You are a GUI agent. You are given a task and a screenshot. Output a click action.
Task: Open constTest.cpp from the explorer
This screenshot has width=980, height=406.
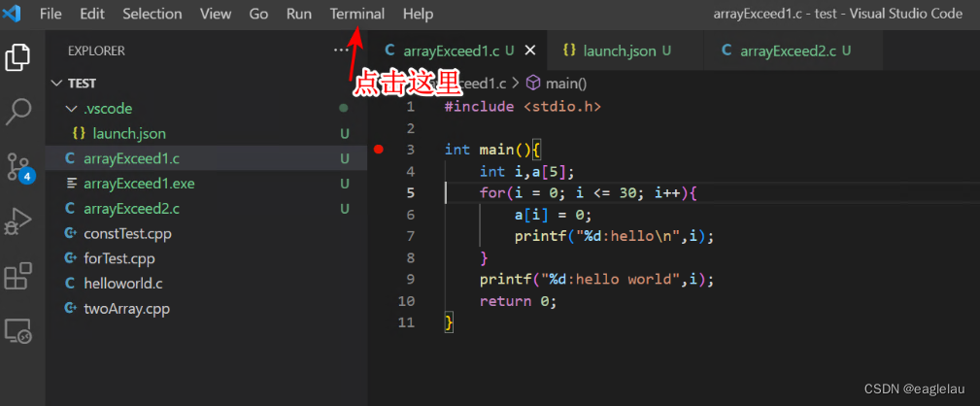coord(206,234)
